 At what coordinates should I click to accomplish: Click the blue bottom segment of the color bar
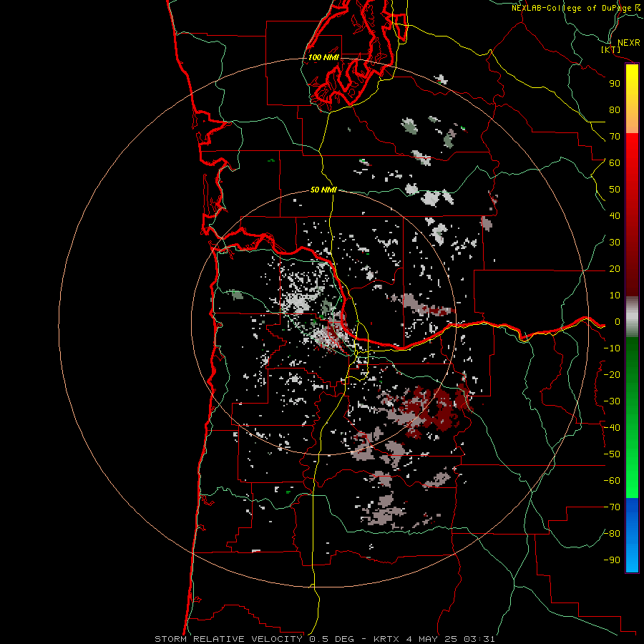pyautogui.click(x=632, y=535)
